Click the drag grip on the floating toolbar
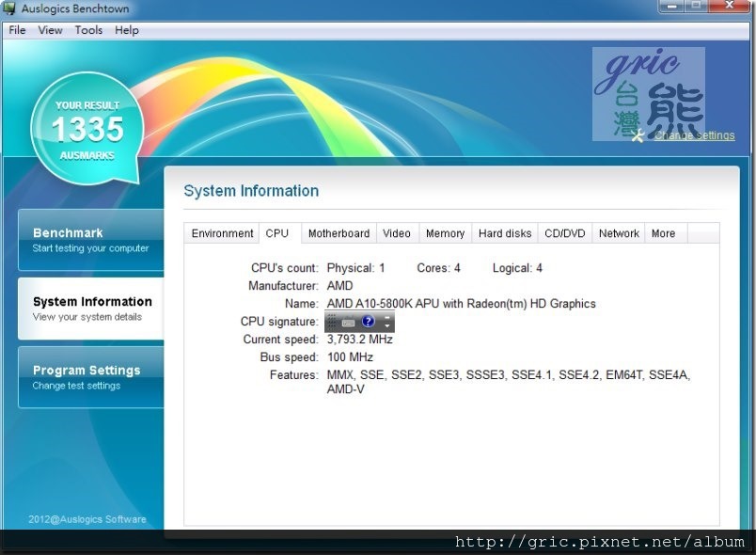This screenshot has width=756, height=555. click(332, 322)
